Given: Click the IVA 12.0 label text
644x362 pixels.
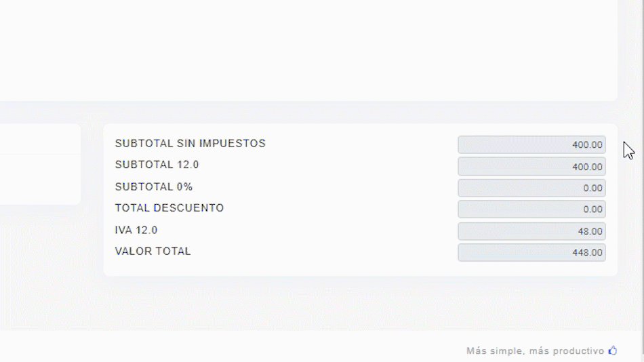Looking at the screenshot, I should (x=136, y=230).
